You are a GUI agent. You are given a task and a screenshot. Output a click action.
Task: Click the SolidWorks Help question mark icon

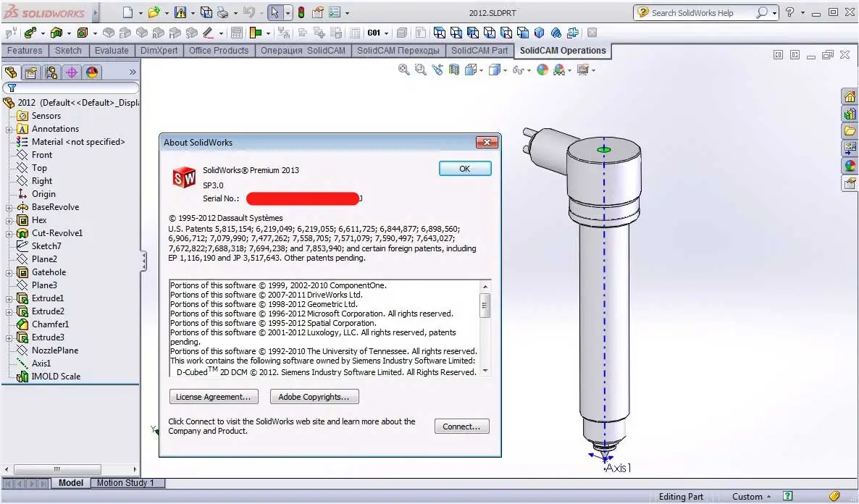[789, 12]
